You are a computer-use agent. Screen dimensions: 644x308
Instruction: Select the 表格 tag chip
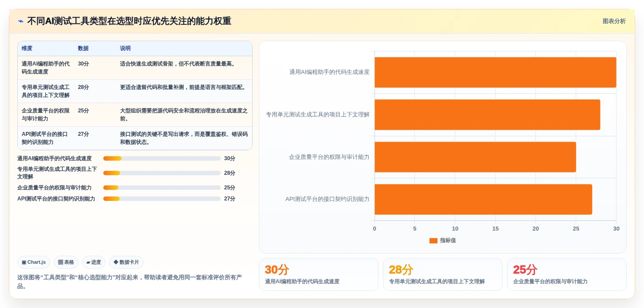(x=66, y=262)
